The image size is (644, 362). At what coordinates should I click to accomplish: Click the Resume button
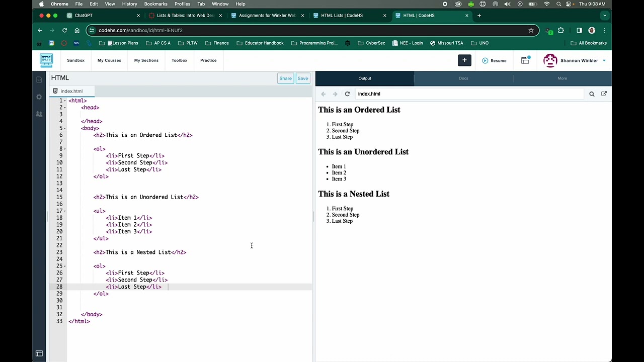(494, 61)
